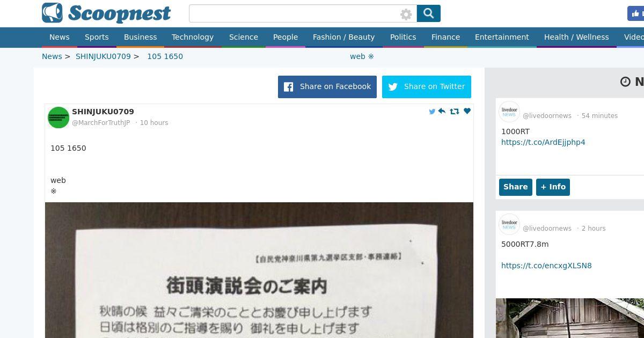Click the 54 minutes timestamp
Screen dimensions: 644x338
599,116
